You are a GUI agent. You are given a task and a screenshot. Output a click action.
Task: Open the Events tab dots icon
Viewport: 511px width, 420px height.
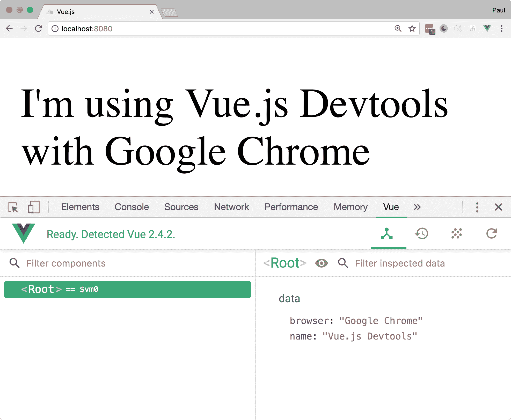click(x=456, y=234)
